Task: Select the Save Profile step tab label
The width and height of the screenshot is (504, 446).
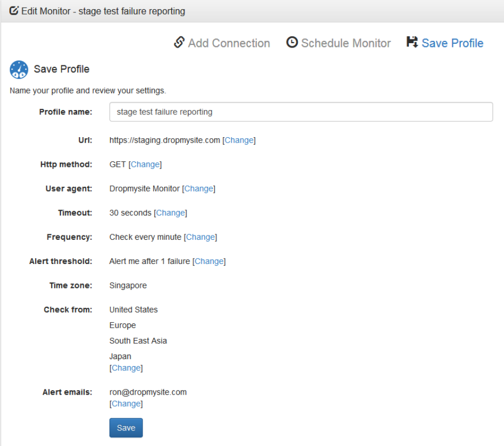Action: coord(452,43)
